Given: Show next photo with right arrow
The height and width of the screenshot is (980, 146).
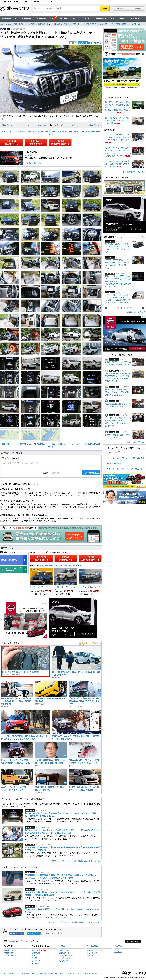Looking at the screenshot, I should [98, 78].
